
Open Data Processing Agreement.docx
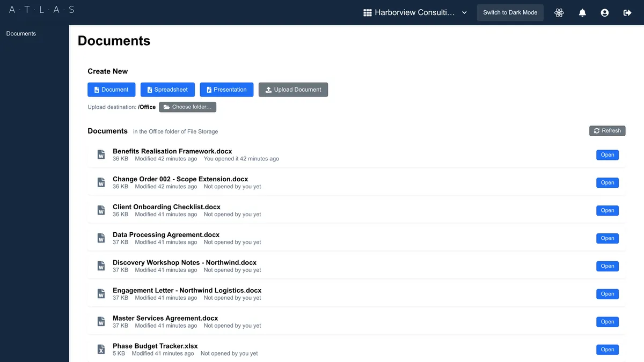pyautogui.click(x=608, y=238)
